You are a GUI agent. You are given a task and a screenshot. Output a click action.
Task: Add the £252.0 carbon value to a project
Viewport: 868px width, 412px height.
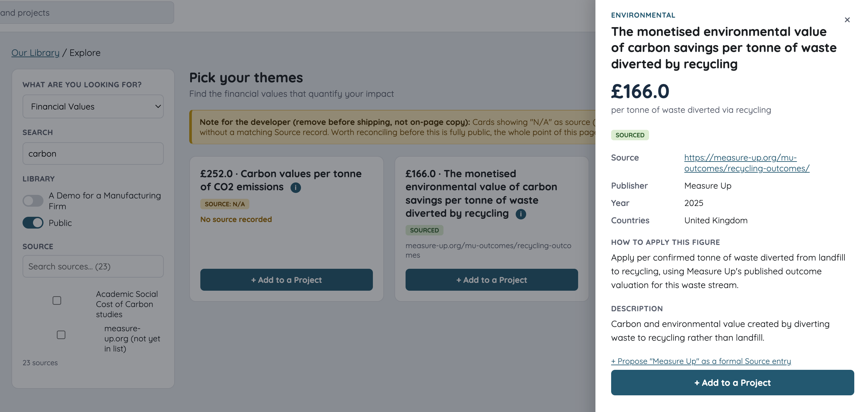click(x=286, y=280)
